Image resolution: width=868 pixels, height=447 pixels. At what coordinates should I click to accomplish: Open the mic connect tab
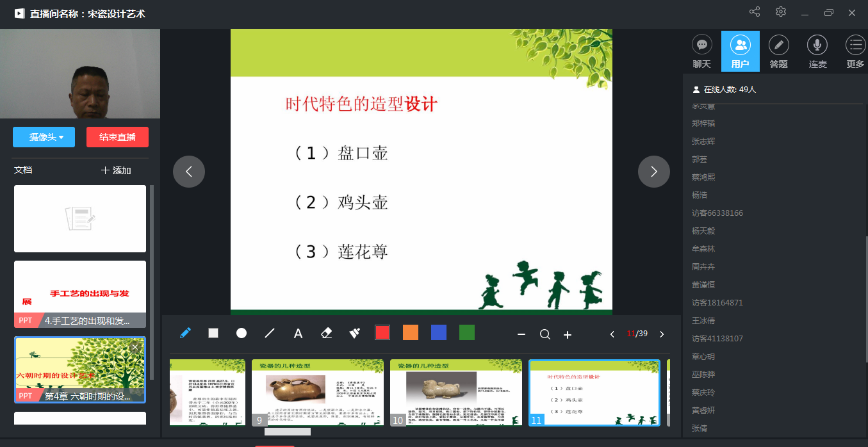click(x=817, y=51)
